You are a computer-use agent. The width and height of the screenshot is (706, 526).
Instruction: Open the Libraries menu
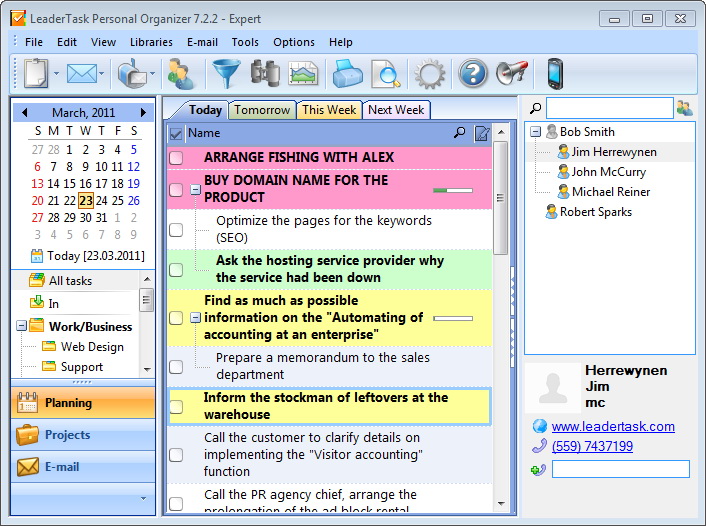click(151, 42)
